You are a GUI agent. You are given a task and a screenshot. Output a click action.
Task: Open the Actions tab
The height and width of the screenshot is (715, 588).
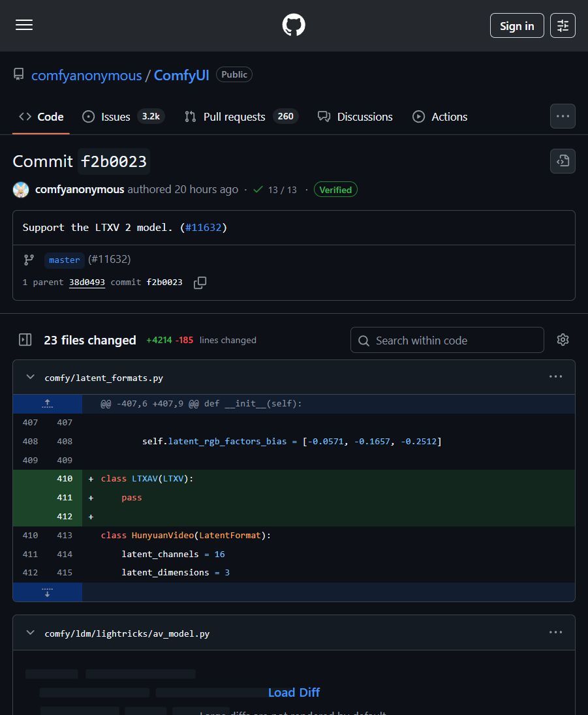point(441,117)
